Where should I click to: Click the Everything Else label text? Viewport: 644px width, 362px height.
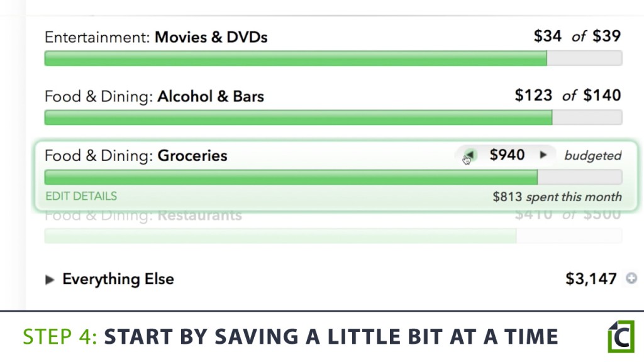pos(118,279)
